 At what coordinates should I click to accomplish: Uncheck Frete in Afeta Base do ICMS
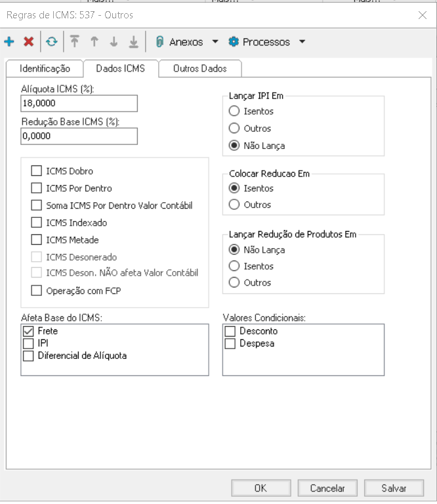pyautogui.click(x=28, y=332)
